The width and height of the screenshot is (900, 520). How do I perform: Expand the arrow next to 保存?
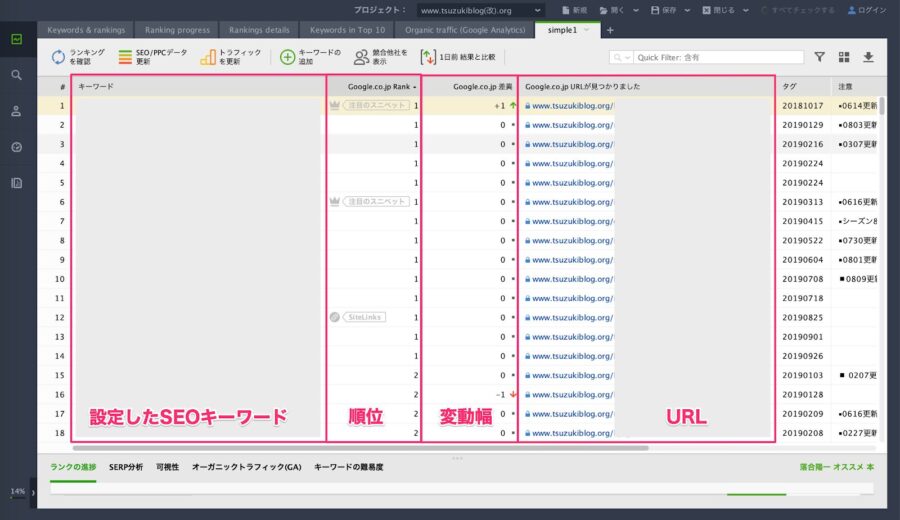coord(687,10)
